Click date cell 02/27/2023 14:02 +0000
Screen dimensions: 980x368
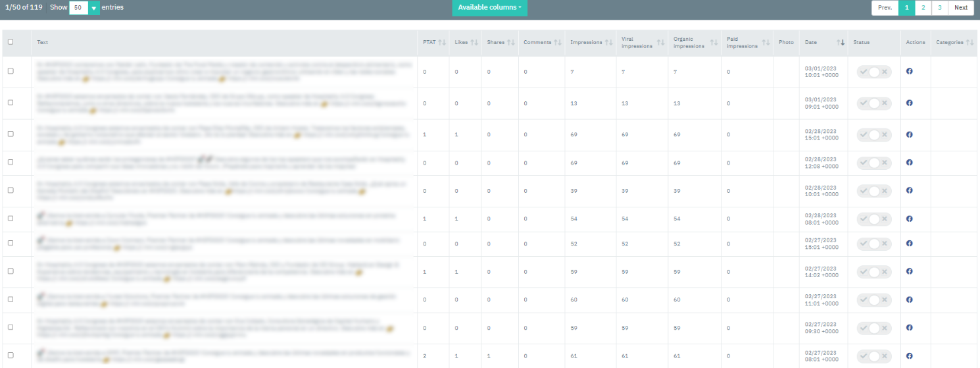point(822,271)
